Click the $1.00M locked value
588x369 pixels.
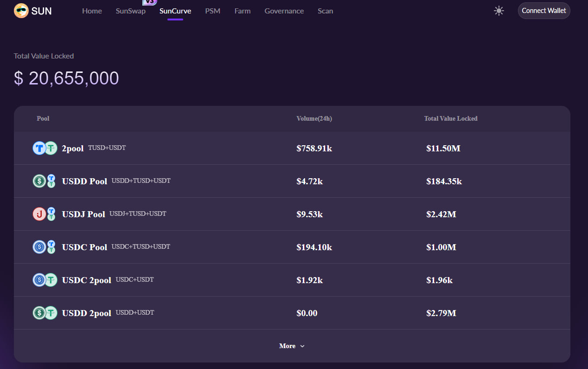click(x=441, y=247)
